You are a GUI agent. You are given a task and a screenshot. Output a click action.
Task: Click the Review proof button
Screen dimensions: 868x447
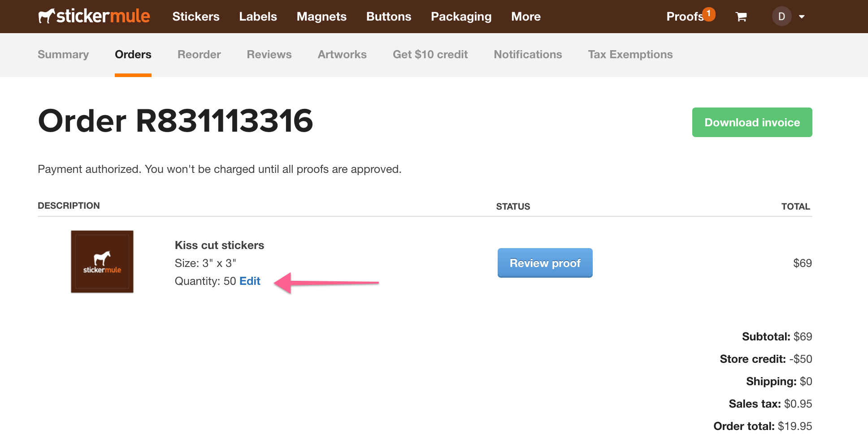point(545,263)
